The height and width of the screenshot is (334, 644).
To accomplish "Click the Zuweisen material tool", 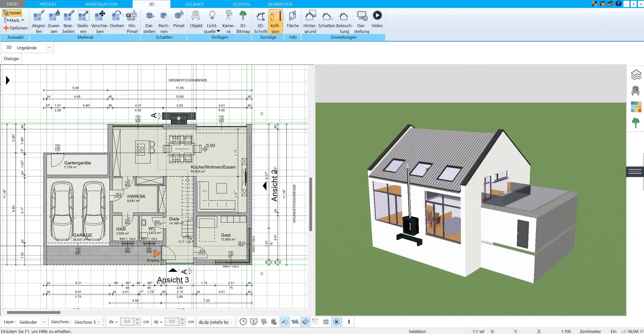I will (54, 22).
